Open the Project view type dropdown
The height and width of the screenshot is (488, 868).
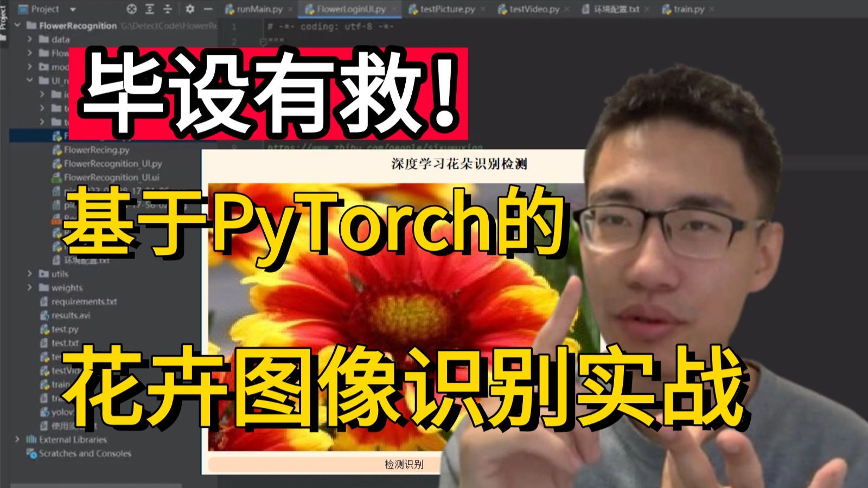pyautogui.click(x=73, y=10)
